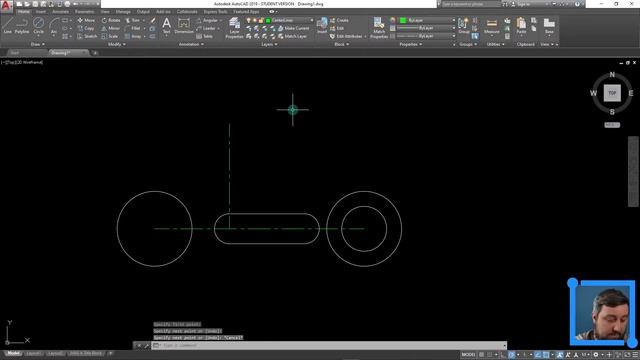Expand the Annotation panel
Image resolution: width=640 pixels, height=360 pixels.
click(x=191, y=44)
